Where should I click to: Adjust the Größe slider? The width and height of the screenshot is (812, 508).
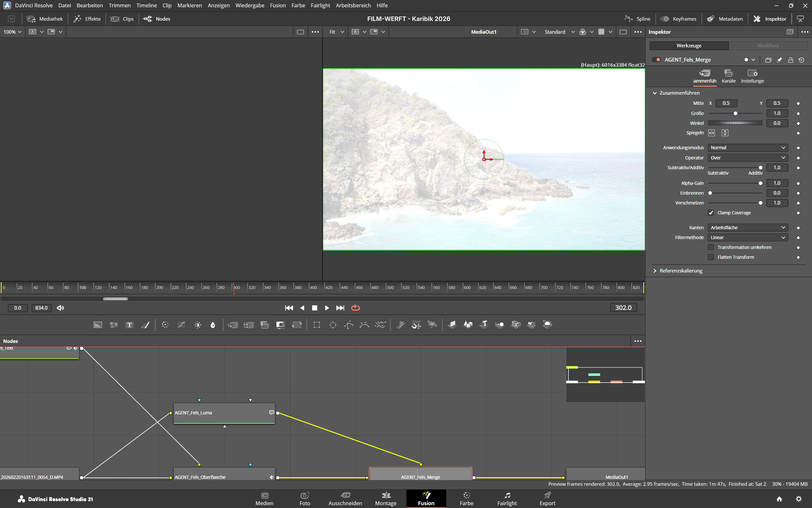[x=735, y=114]
